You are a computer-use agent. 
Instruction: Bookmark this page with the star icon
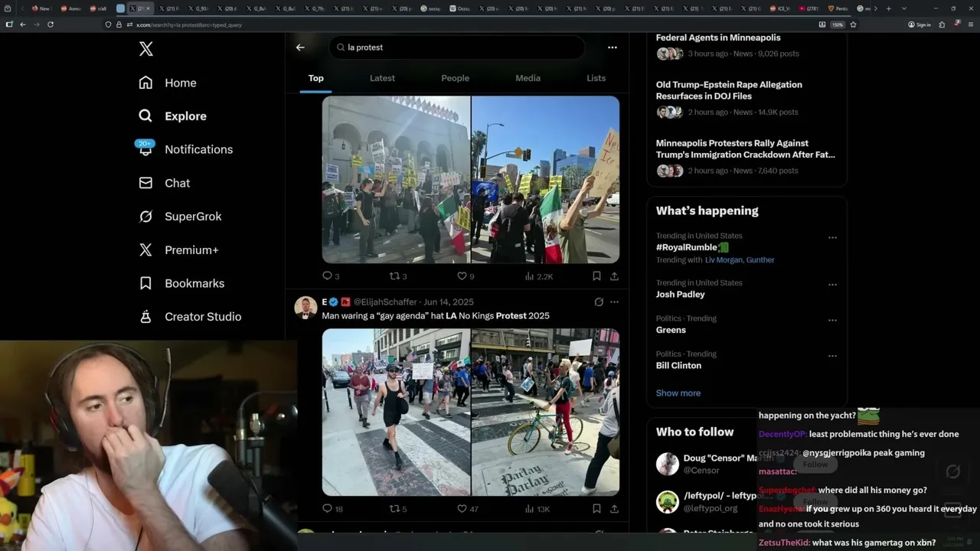click(853, 24)
